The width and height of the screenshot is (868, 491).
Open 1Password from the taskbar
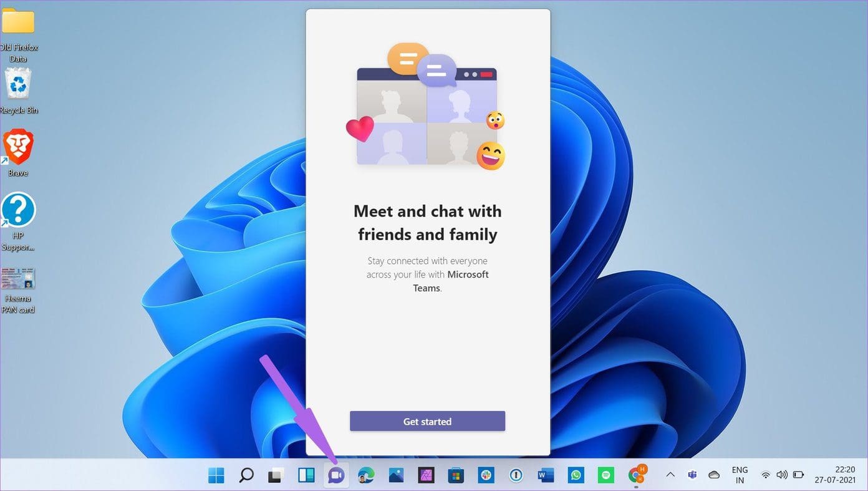[x=516, y=475]
